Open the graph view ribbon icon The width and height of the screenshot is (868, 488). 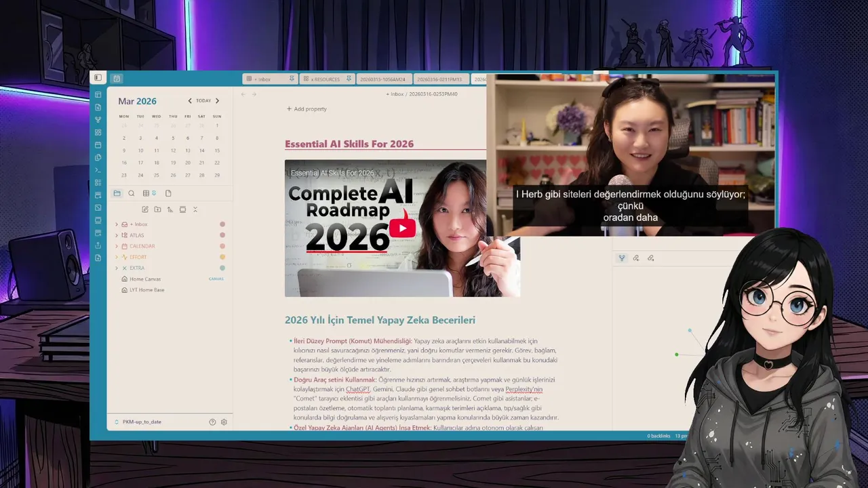tap(98, 119)
